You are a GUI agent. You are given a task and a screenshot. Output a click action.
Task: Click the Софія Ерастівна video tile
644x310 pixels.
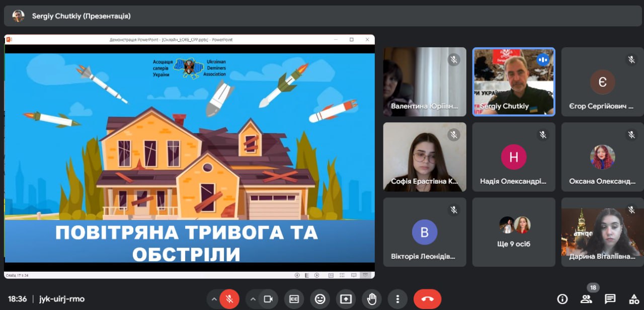point(425,157)
